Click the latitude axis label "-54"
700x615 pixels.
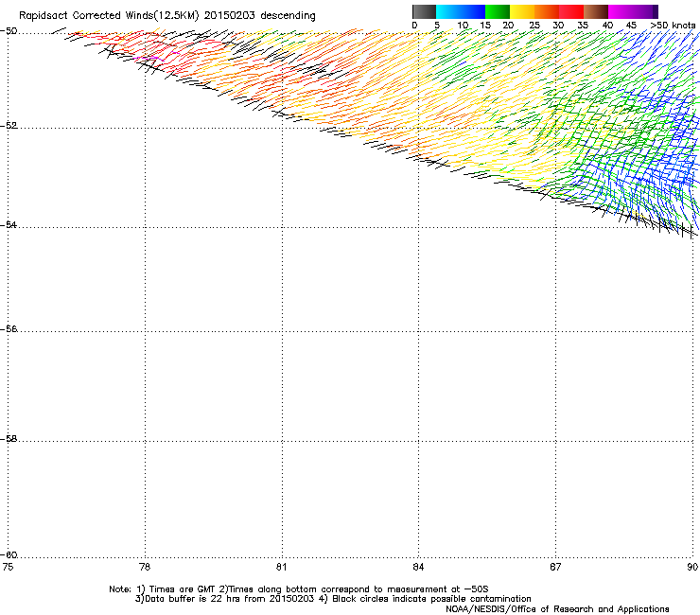(x=9, y=224)
